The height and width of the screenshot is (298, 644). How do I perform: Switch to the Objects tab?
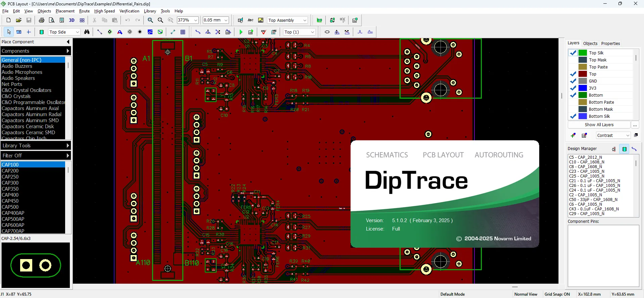[x=590, y=43]
